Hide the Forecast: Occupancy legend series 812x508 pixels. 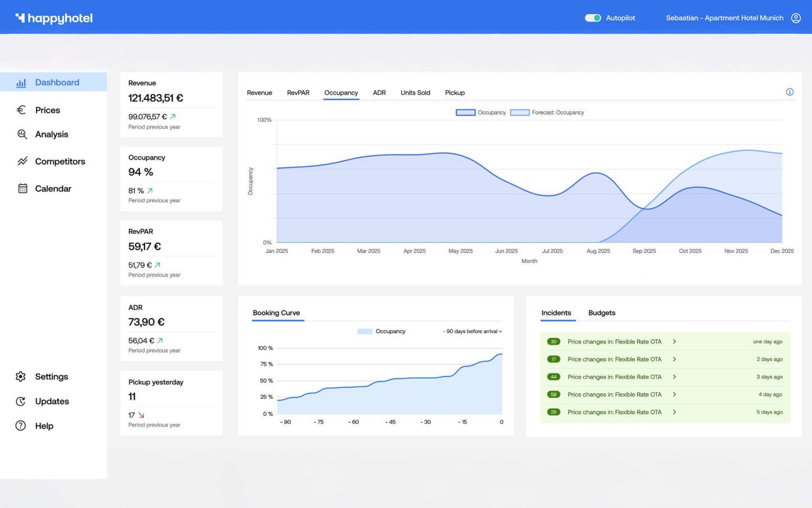point(520,112)
